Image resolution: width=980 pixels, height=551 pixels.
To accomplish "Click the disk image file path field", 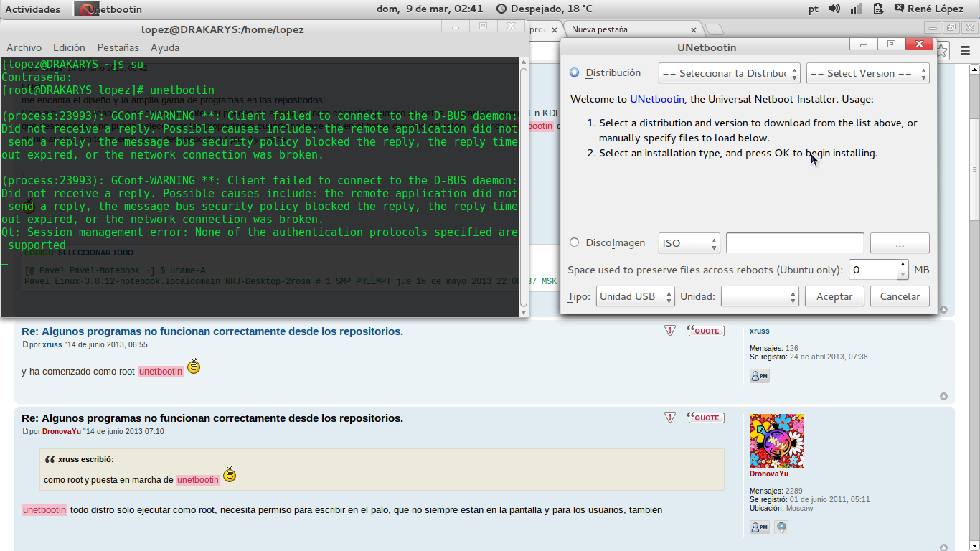I will click(795, 243).
